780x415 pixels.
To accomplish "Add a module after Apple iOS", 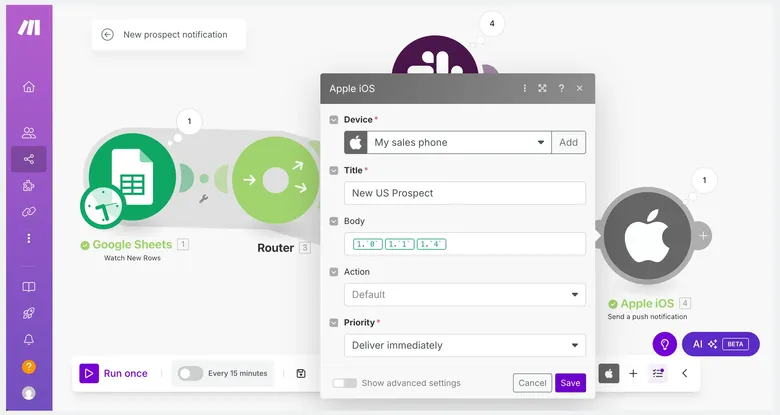I will (x=703, y=235).
